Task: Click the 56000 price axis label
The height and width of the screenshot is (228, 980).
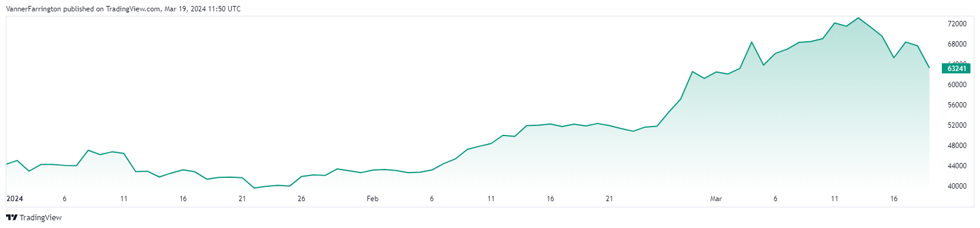Action: point(957,105)
